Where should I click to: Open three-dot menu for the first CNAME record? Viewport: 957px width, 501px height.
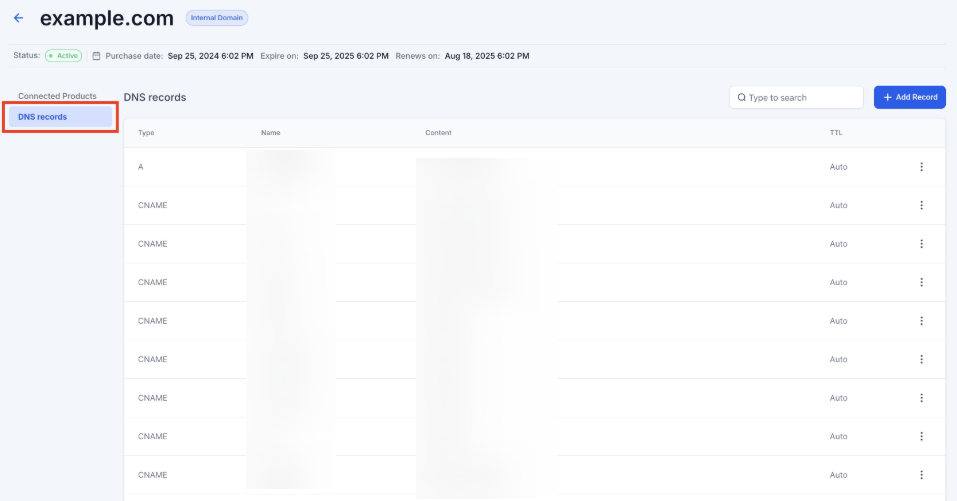921,205
